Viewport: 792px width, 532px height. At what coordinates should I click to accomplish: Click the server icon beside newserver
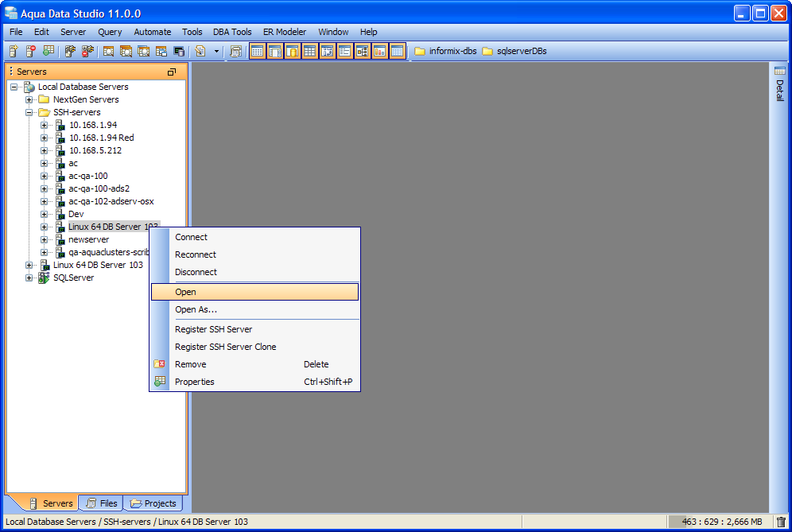click(x=60, y=239)
